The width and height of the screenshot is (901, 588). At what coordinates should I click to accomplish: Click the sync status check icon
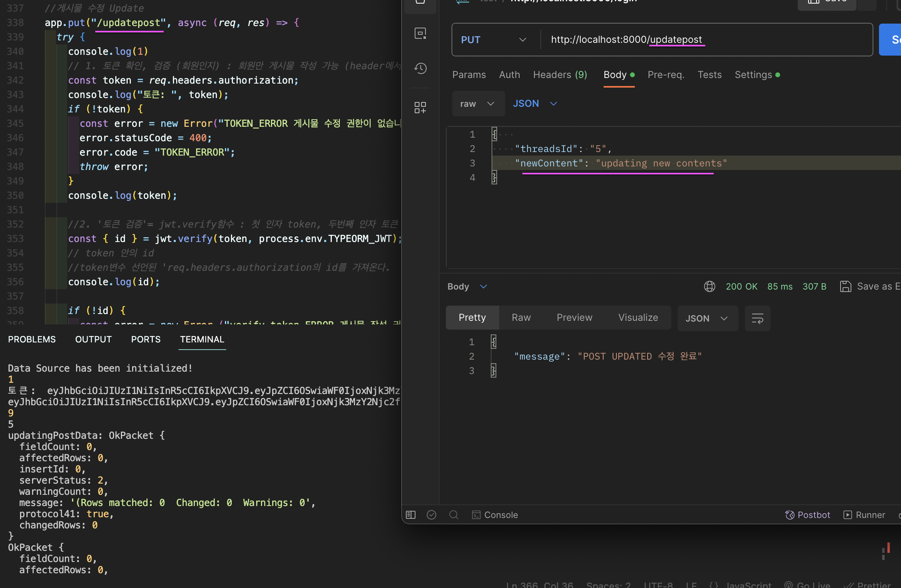431,515
